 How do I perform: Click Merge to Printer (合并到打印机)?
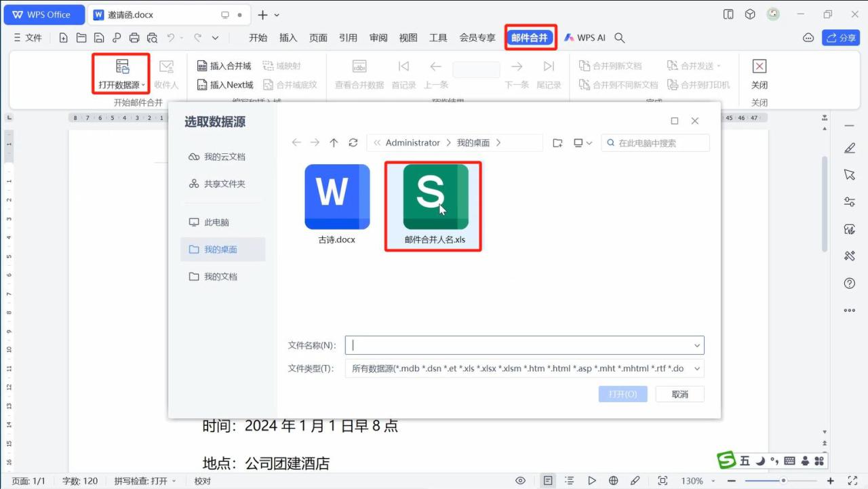(x=698, y=85)
